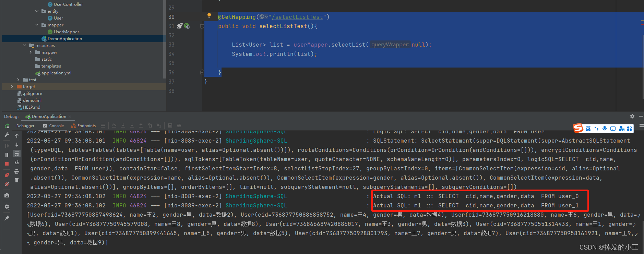Select DemoApplication in project tree
The width and height of the screenshot is (644, 254).
click(x=62, y=38)
